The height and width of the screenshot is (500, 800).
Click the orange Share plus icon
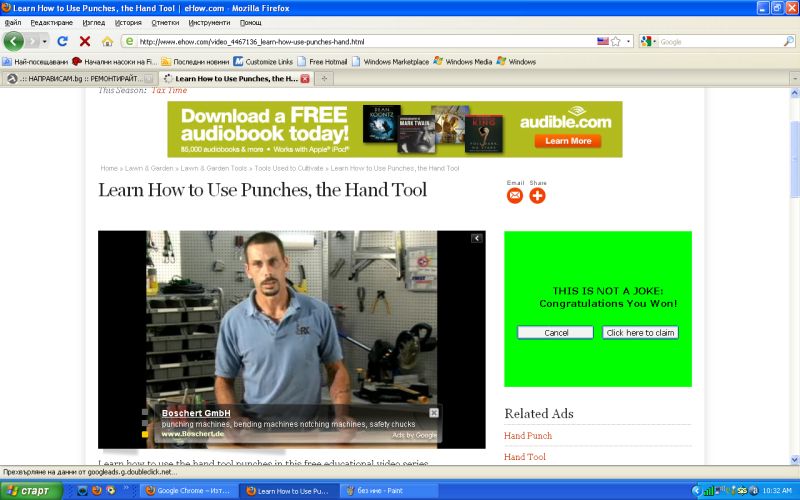point(537,195)
